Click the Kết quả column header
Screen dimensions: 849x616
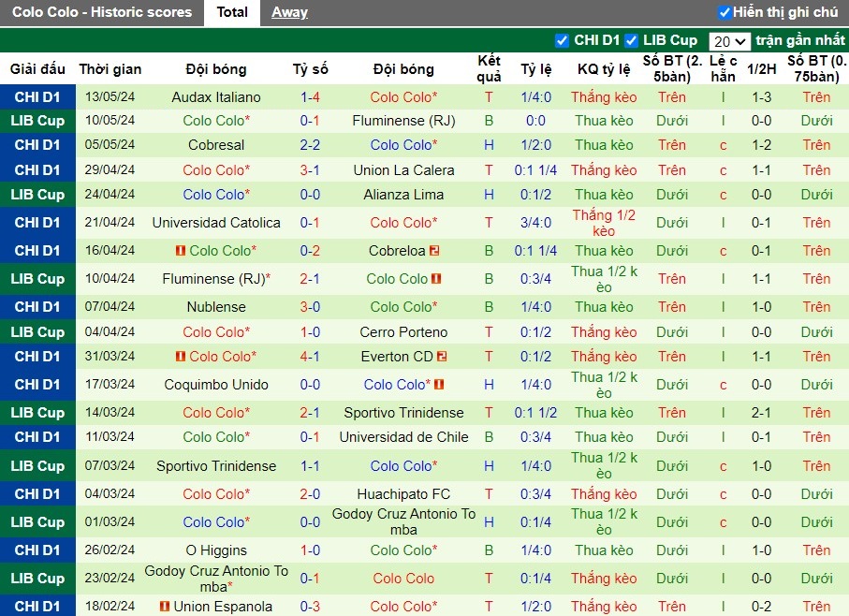[x=489, y=68]
